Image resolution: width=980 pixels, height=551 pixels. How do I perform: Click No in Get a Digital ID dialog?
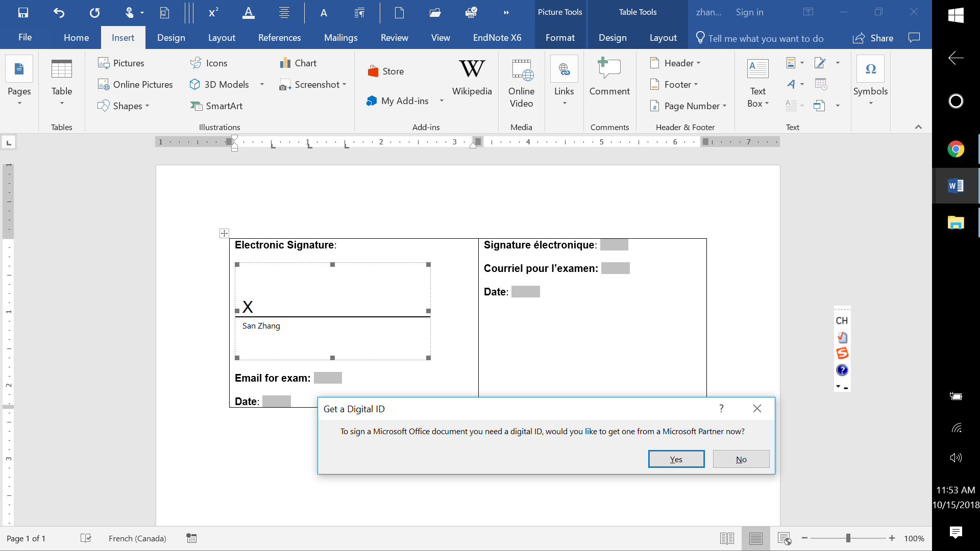pos(741,459)
